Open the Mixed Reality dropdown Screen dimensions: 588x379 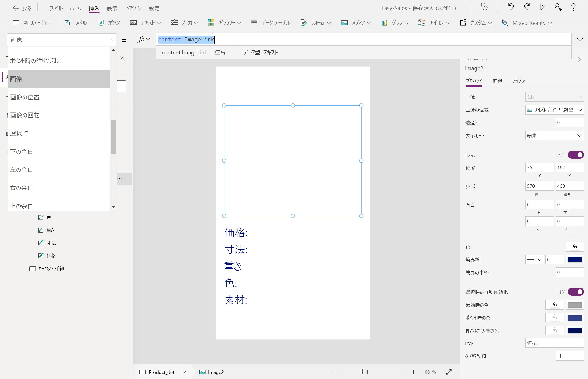(527, 23)
